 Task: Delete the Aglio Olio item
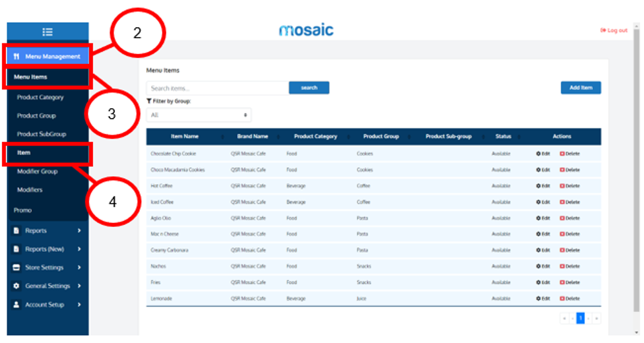pyautogui.click(x=569, y=218)
